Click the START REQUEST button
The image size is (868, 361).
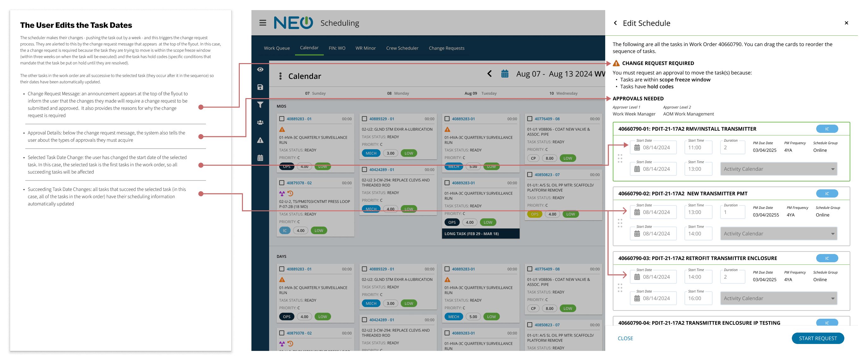click(x=817, y=338)
